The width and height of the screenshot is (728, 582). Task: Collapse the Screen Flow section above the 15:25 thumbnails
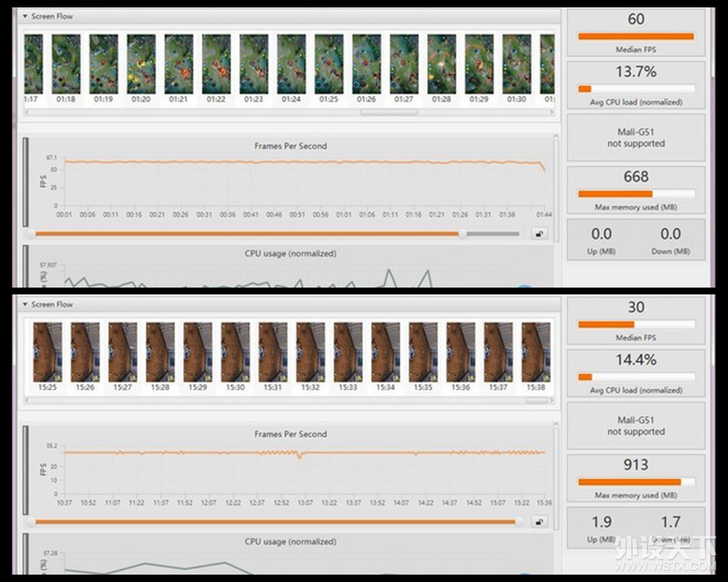click(x=25, y=304)
